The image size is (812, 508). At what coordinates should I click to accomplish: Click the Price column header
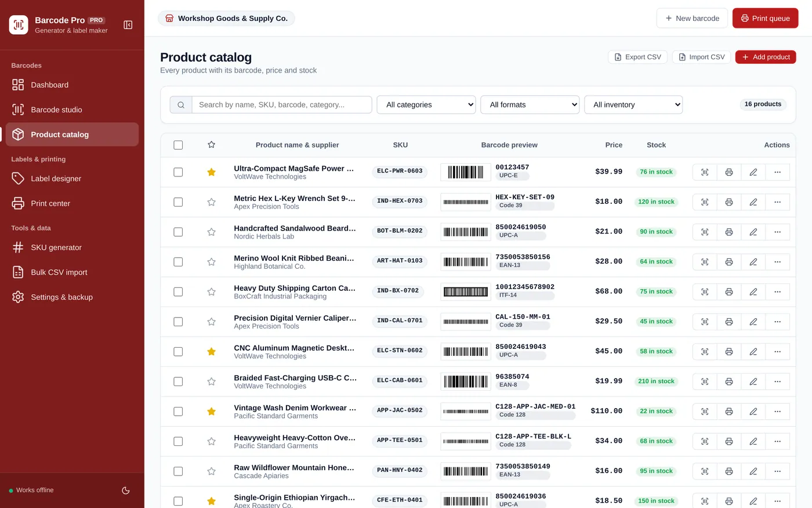[614, 145]
